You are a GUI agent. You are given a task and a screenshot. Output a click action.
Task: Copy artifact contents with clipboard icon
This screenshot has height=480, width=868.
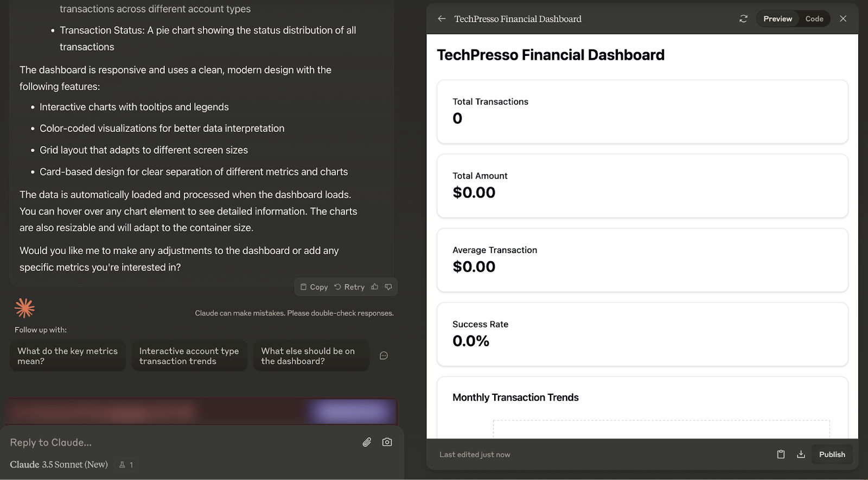[x=781, y=454]
